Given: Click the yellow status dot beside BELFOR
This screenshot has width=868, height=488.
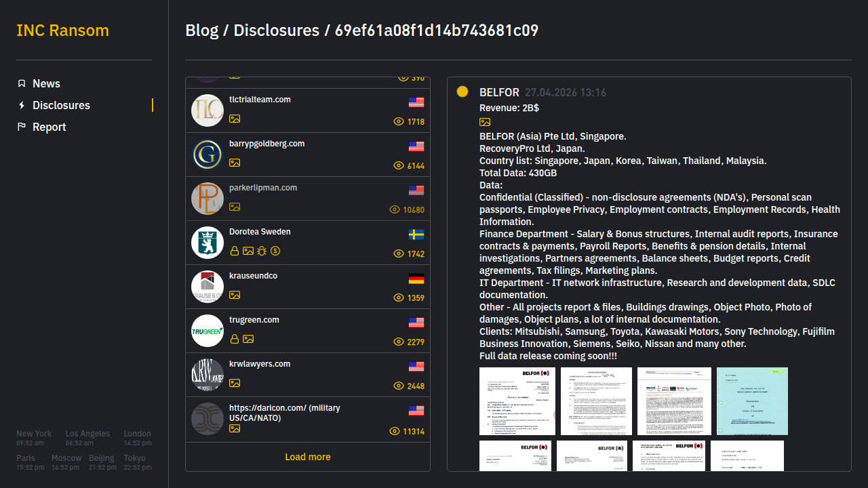Looking at the screenshot, I should click(462, 91).
